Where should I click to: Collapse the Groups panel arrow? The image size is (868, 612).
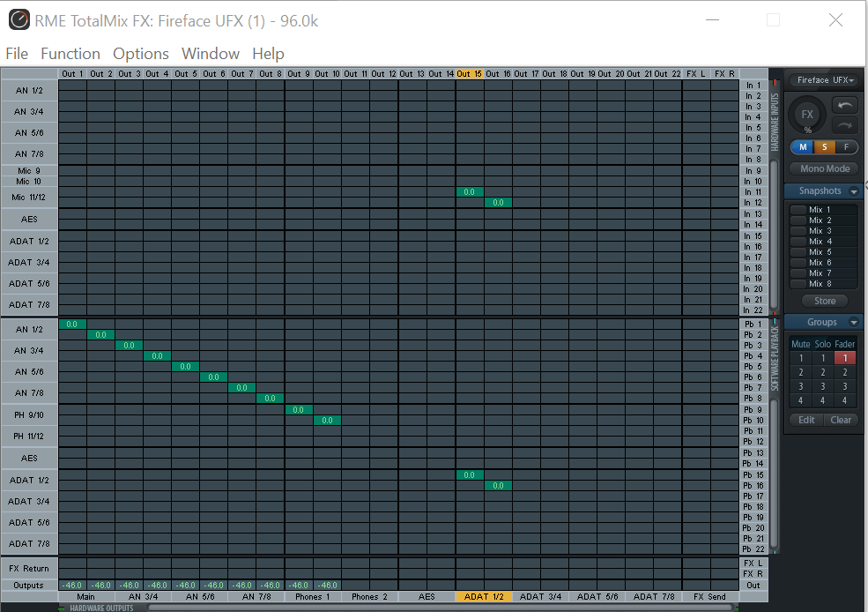pos(854,323)
